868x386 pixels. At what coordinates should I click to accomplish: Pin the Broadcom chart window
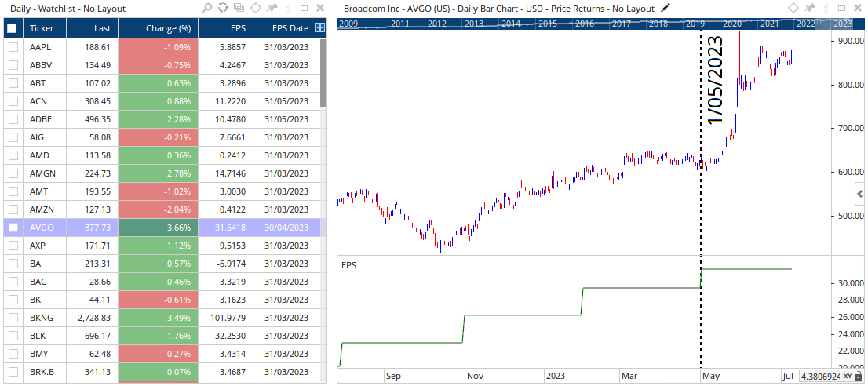coord(809,8)
